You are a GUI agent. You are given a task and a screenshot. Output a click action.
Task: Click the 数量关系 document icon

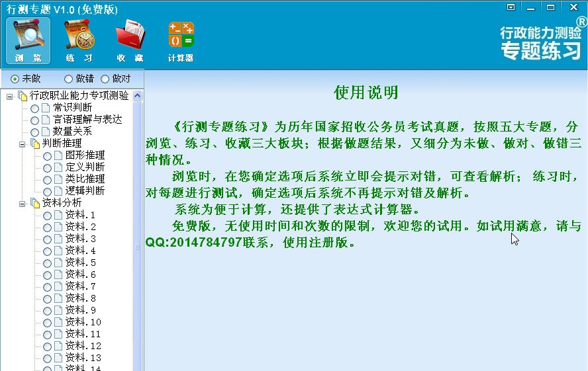(x=46, y=132)
